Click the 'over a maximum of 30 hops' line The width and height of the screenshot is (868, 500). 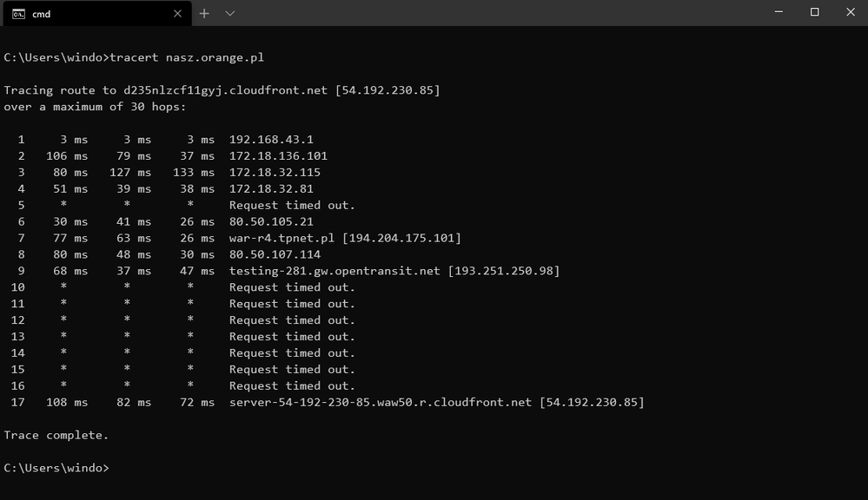(95, 107)
